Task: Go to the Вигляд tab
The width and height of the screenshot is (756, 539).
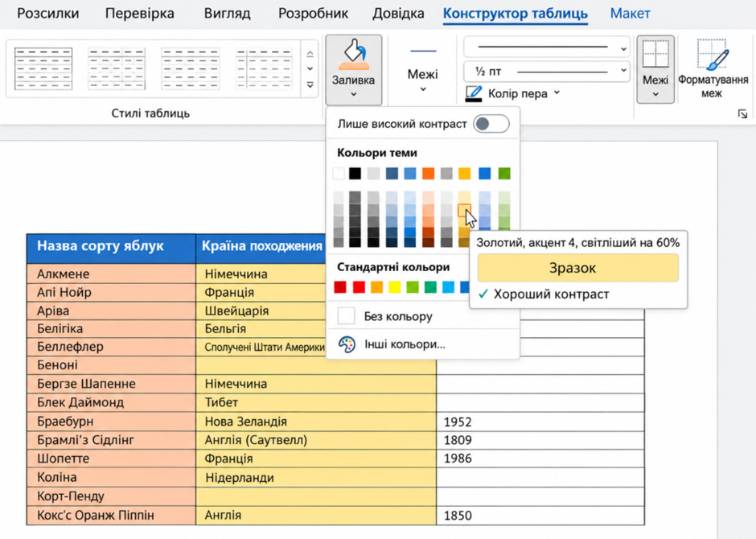Action: click(x=227, y=14)
